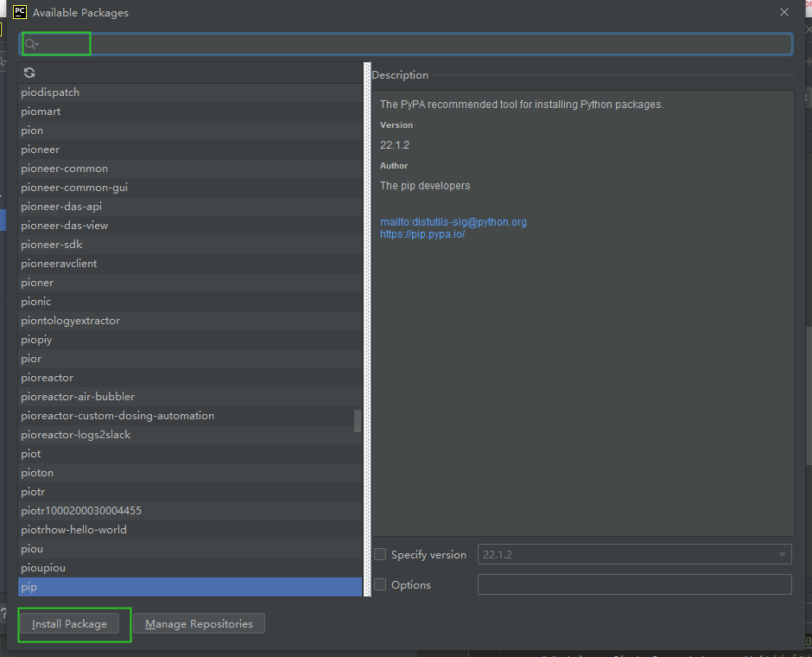Click the Install Package button

pos(69,624)
